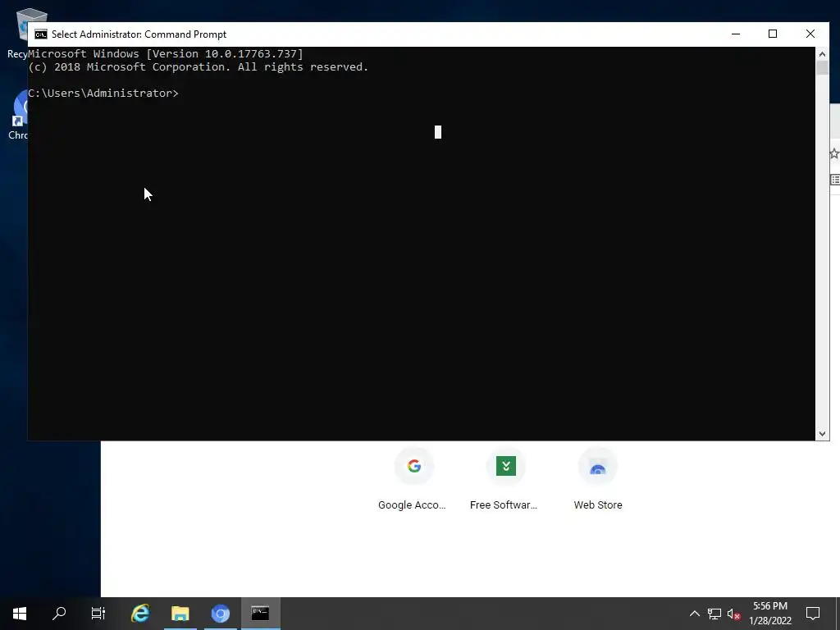Click the console scrollbar down arrow

click(x=822, y=434)
